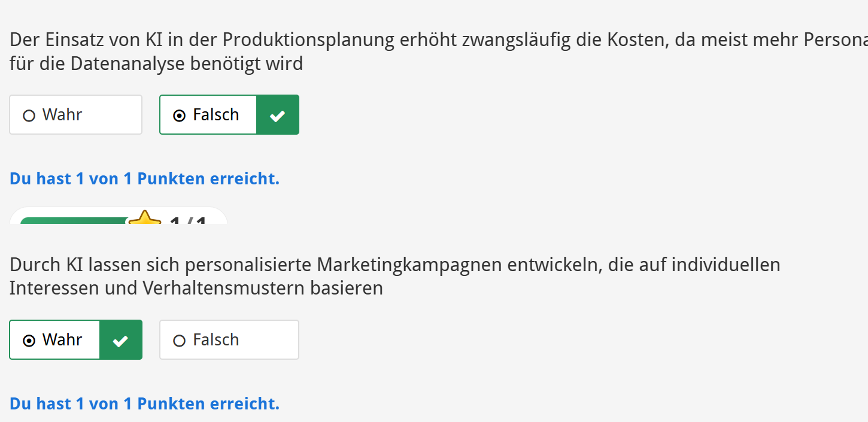Click the gold star on the progress bar
Screen dimensions: 868x422
[x=145, y=218]
